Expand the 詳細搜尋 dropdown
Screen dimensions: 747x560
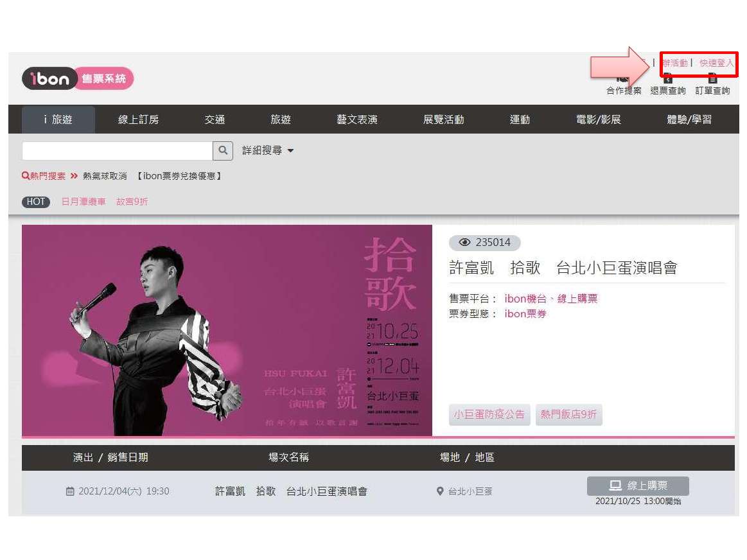click(x=268, y=150)
